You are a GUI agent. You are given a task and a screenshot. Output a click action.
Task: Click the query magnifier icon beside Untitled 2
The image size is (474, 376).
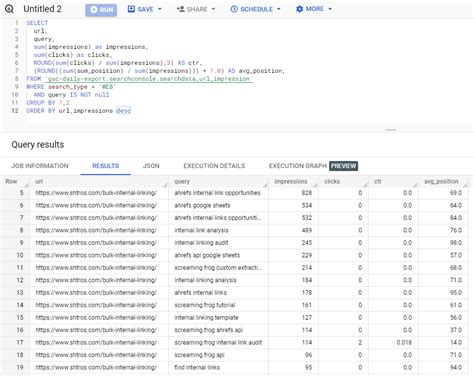click(x=9, y=9)
